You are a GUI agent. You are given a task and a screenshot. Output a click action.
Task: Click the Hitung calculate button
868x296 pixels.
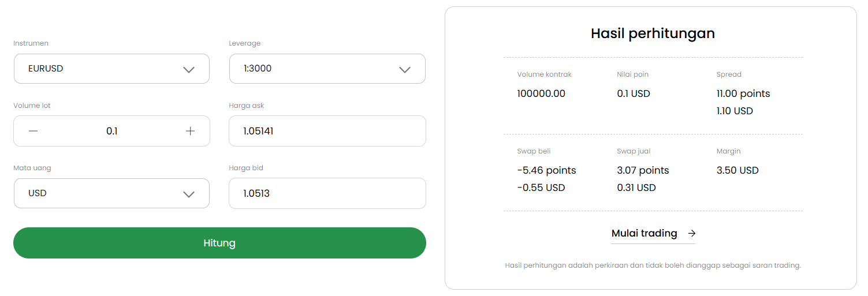219,243
